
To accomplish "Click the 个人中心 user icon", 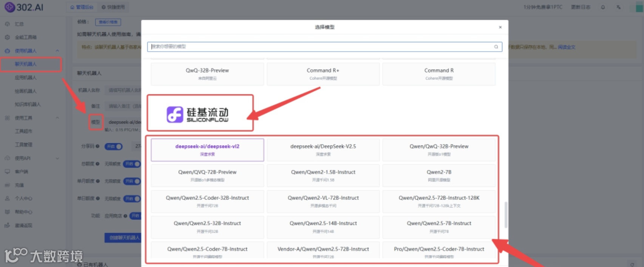I will click(x=7, y=198).
